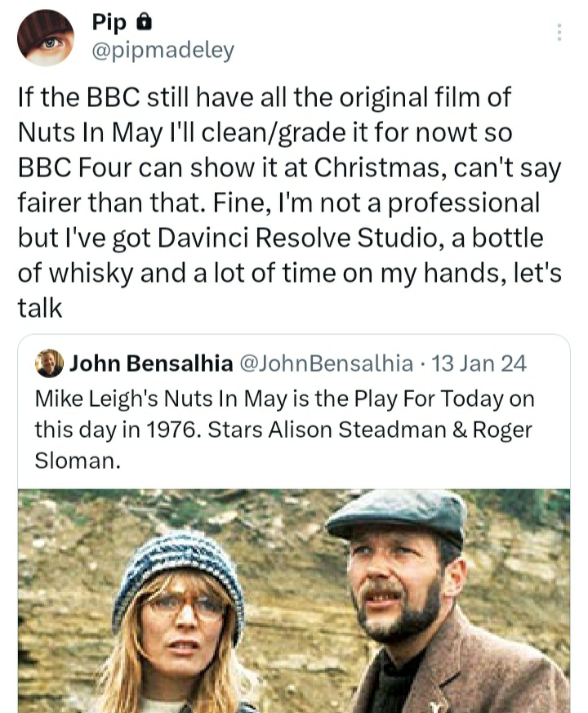The height and width of the screenshot is (713, 588).
Task: Tap the words "let's" ending the tweet line
Action: (538, 271)
